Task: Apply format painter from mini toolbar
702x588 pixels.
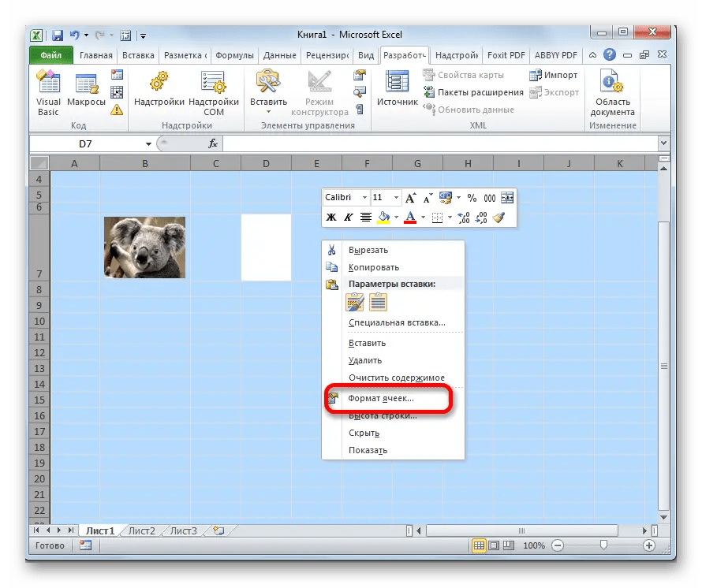Action: 500,216
